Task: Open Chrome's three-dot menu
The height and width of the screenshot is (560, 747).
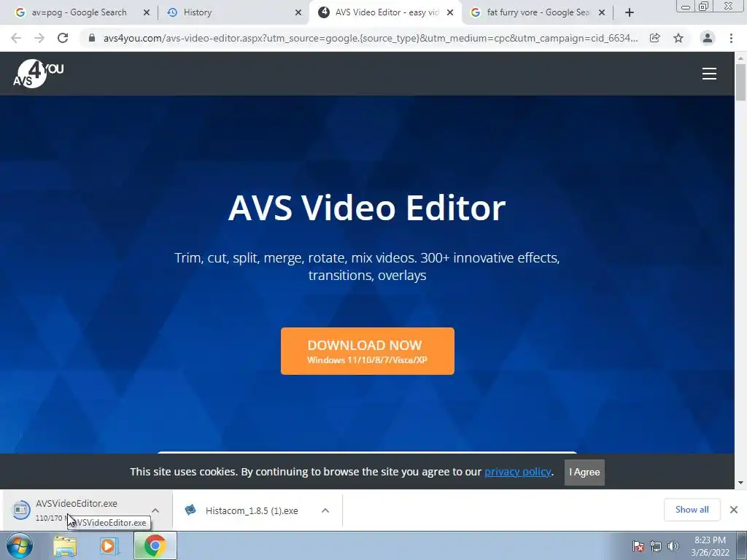Action: tap(731, 38)
